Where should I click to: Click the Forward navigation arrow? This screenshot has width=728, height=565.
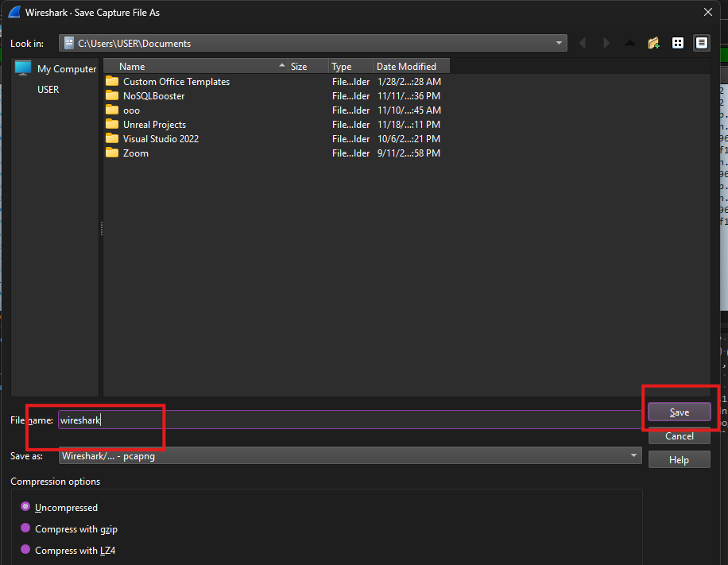tap(606, 43)
